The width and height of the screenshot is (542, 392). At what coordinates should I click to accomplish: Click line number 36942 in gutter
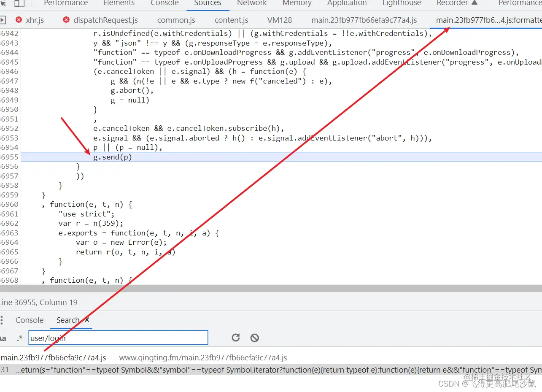click(9, 33)
